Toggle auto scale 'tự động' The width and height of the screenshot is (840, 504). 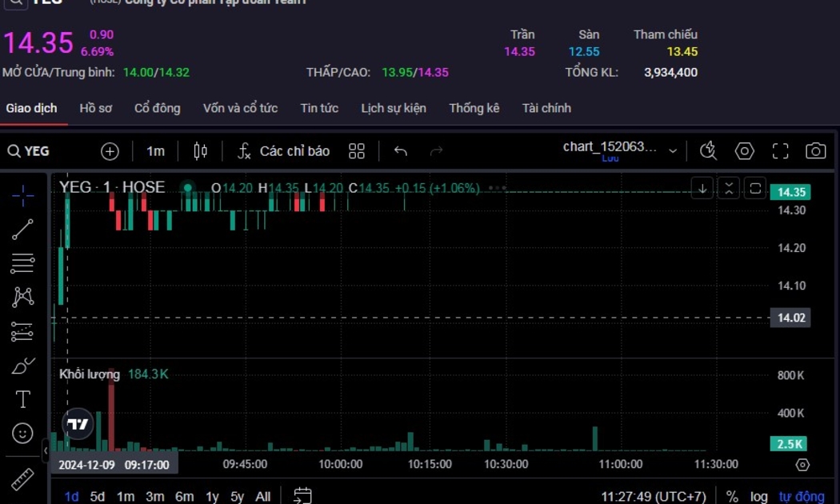point(801,497)
